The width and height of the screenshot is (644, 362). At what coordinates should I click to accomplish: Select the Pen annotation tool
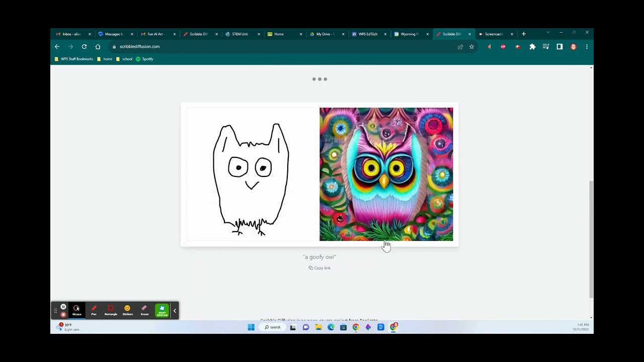94,310
